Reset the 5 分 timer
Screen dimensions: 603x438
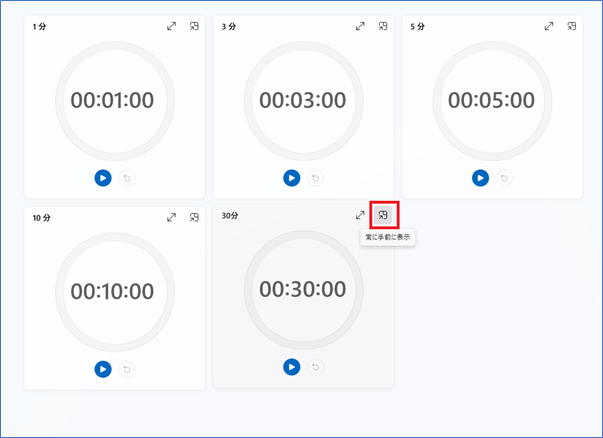[x=504, y=178]
